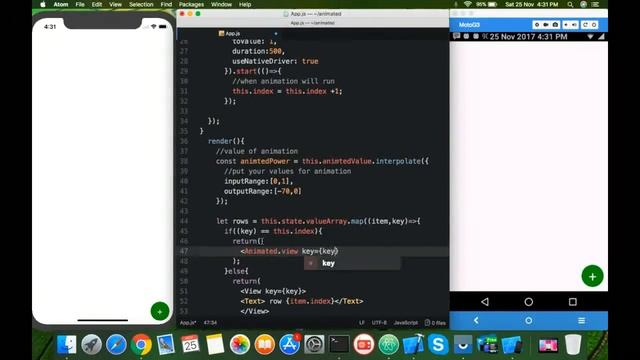This screenshot has width=640, height=360.
Task: Rotate the mirrored MotoG3 screen
Action: [585, 25]
